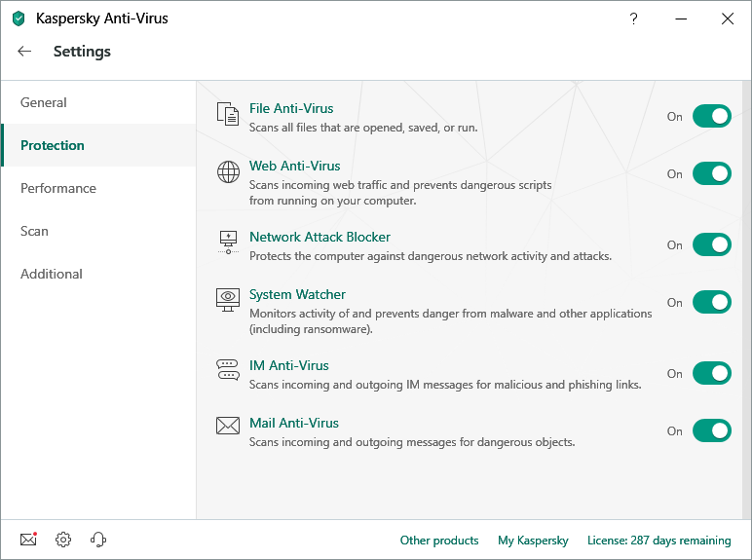Screen dimensions: 752x560
Task: Switch off System Watcher protection
Action: pos(711,303)
